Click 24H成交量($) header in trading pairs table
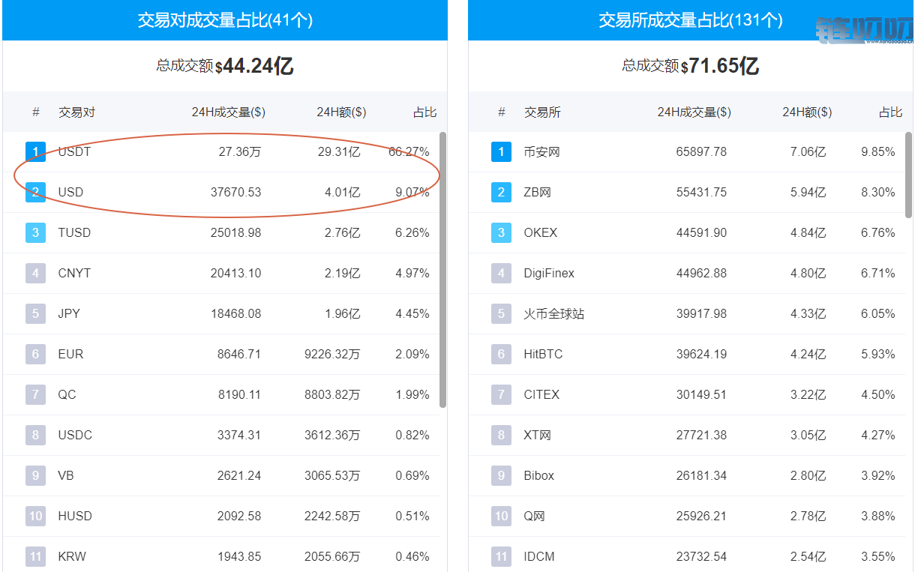The image size is (924, 572). [228, 112]
